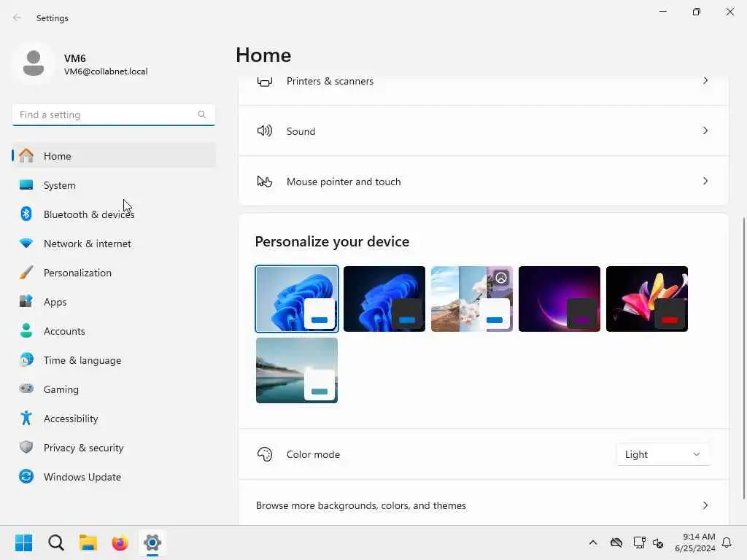Open Bluetooth & devices section
The height and width of the screenshot is (560, 747).
coord(114,214)
